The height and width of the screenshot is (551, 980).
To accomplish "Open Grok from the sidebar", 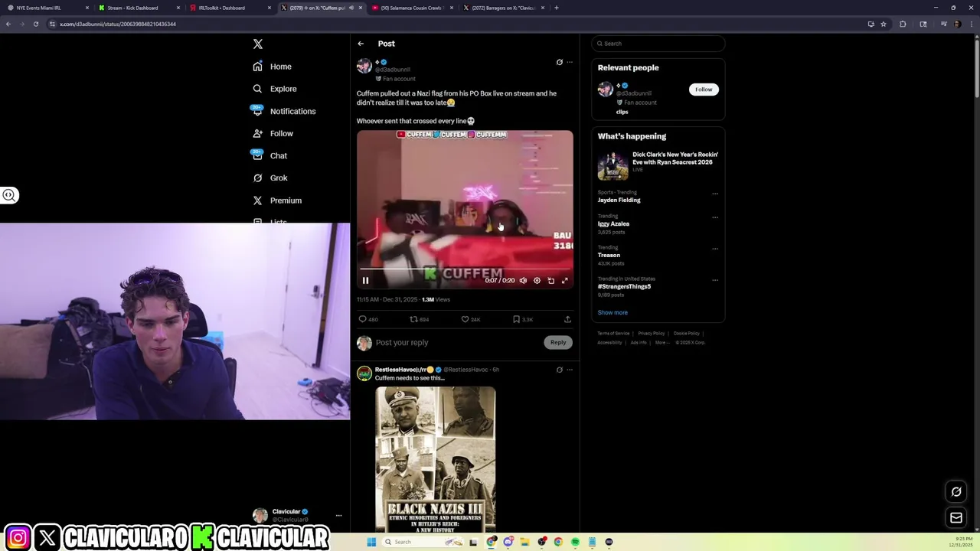I will [x=270, y=178].
